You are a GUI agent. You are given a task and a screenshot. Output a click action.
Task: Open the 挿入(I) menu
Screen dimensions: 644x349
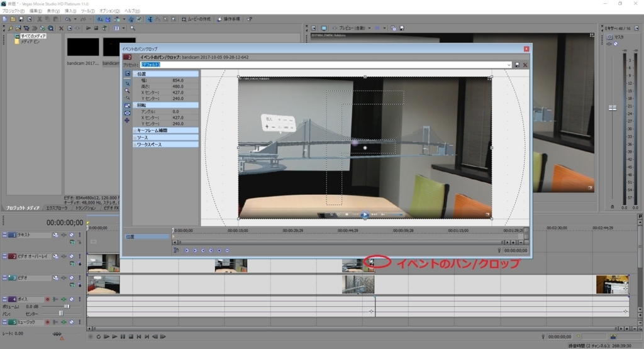pyautogui.click(x=70, y=11)
